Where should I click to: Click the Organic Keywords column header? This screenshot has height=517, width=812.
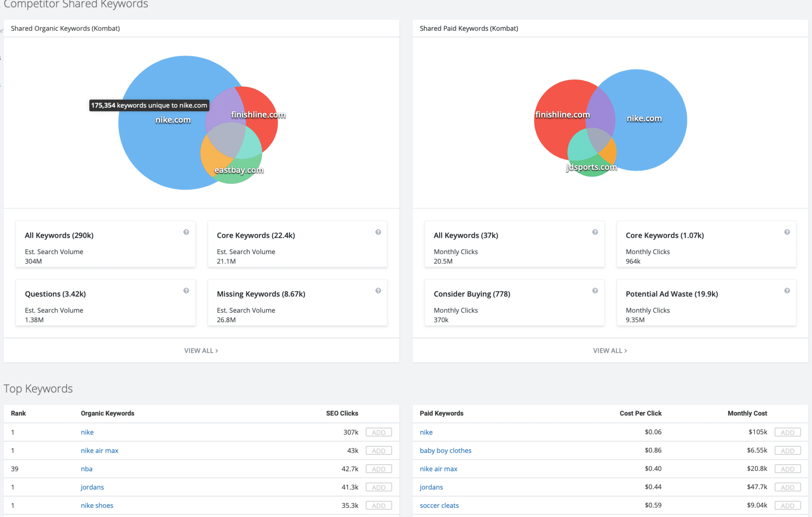pos(107,414)
